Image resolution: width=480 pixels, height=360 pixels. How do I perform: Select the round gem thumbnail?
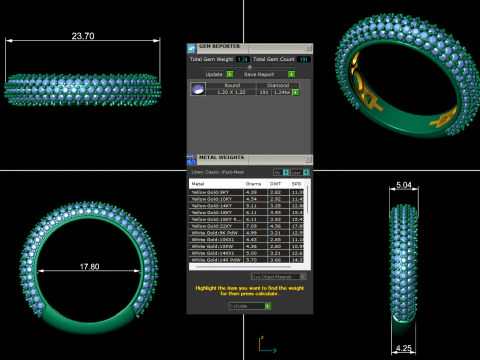(198, 89)
